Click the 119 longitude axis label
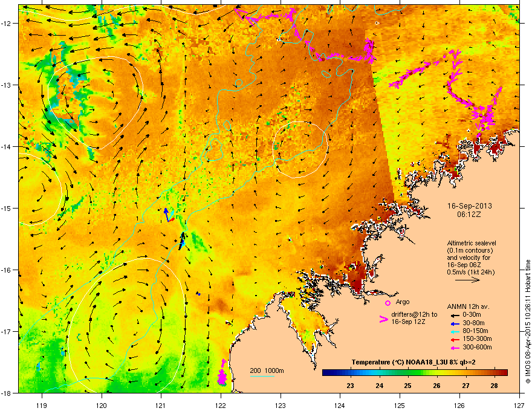 tap(42, 405)
